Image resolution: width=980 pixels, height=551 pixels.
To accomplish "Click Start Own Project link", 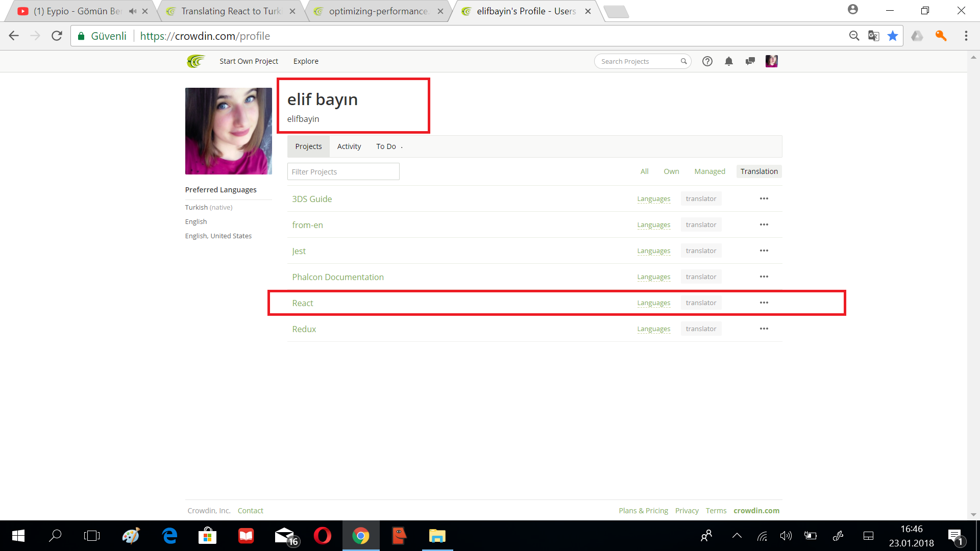I will [249, 61].
